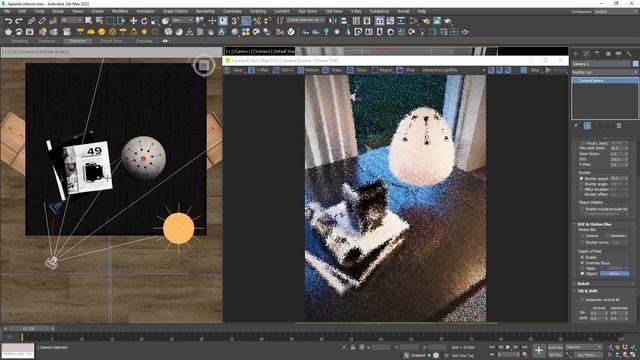Open the Help menu
Screen dimensions: 640x360
[422, 11]
